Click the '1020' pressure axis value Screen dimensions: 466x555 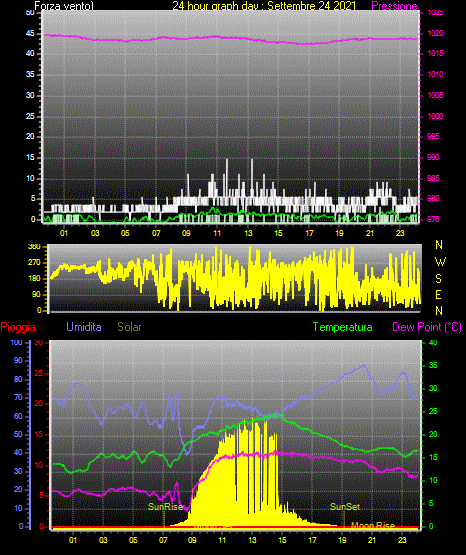[x=435, y=33]
